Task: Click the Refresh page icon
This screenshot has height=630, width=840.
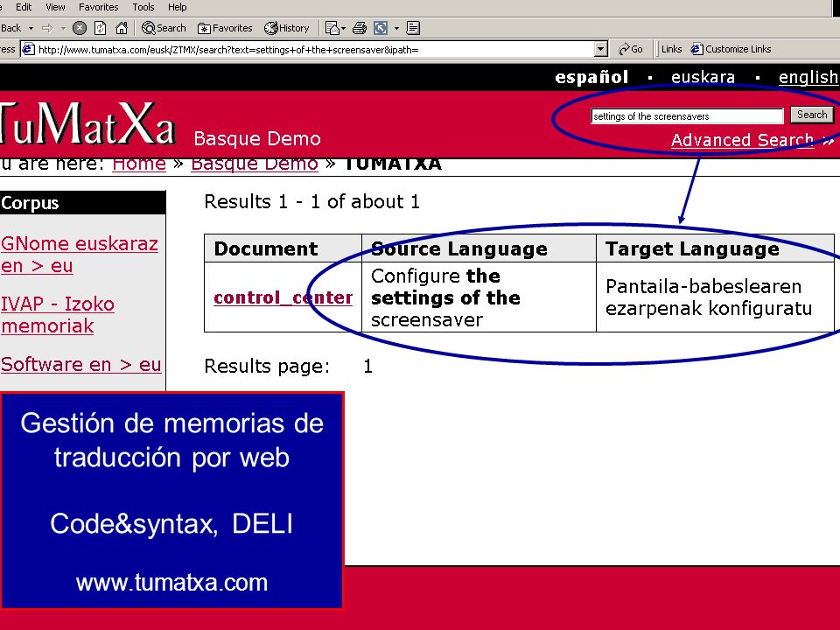Action: click(x=100, y=28)
